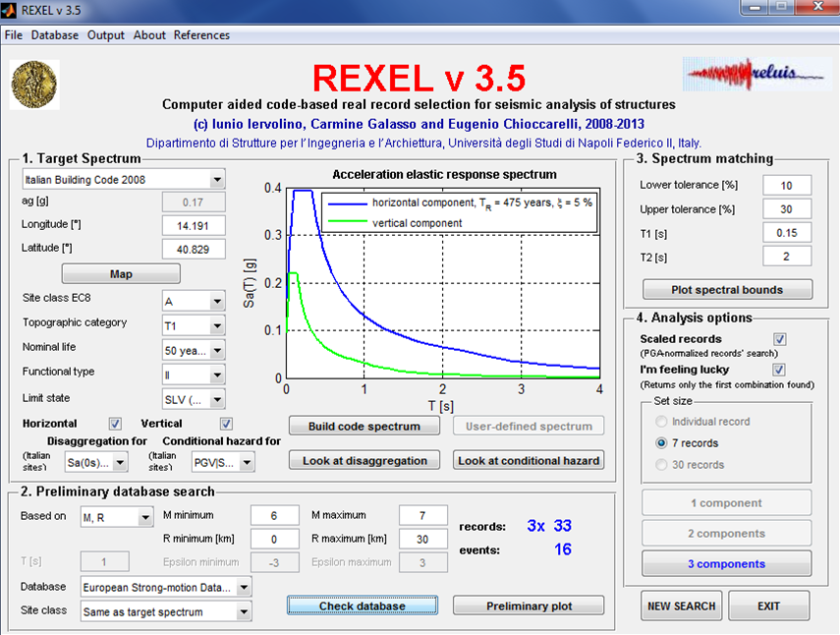Select the 3 components button
This screenshot has width=840, height=635.
726,563
